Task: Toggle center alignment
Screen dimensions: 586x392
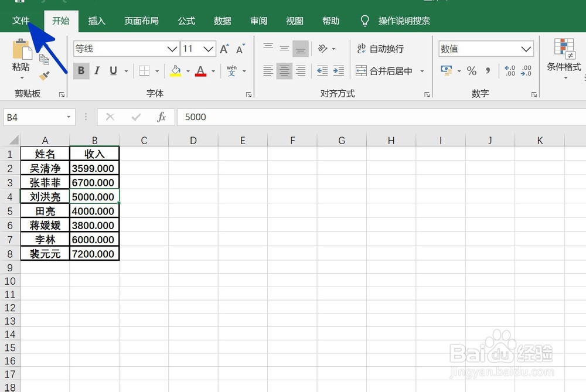Action: coord(284,71)
